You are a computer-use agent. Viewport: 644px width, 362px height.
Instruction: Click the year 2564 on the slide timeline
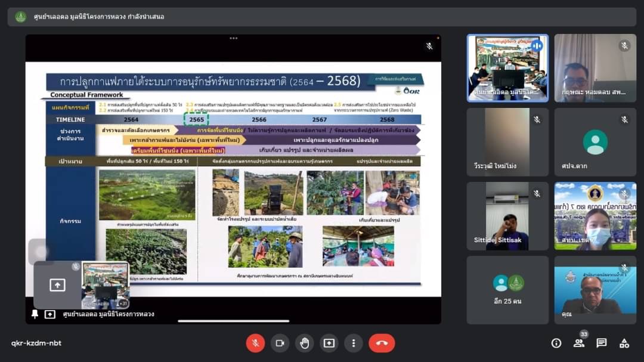coord(131,119)
